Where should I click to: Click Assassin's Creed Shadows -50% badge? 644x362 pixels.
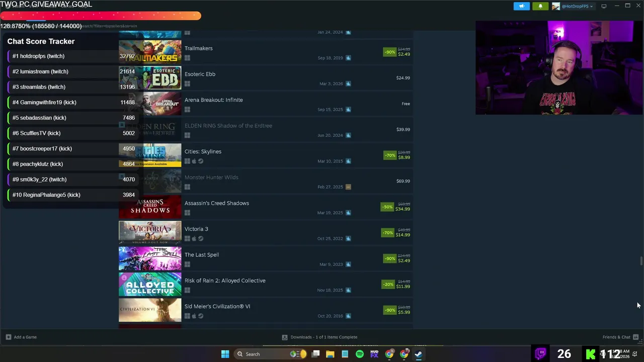tap(387, 207)
